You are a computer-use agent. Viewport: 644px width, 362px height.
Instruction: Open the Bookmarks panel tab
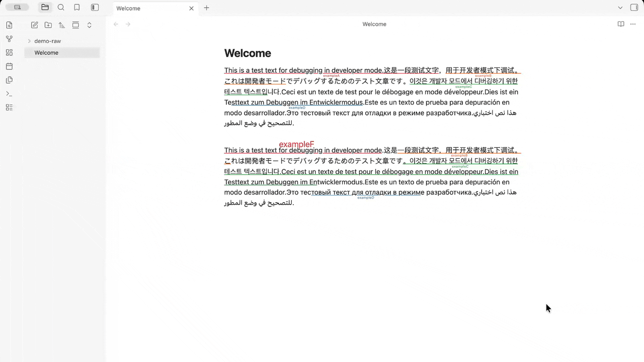(x=77, y=8)
